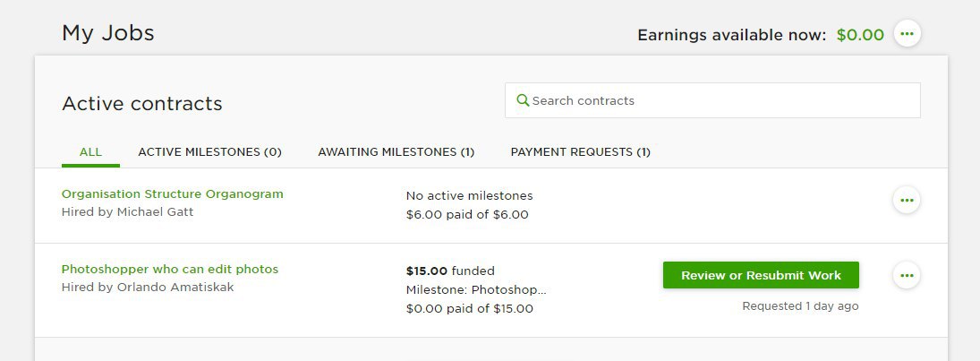Click the No active milestones status
Image resolution: width=980 pixels, height=361 pixels.
click(x=469, y=196)
